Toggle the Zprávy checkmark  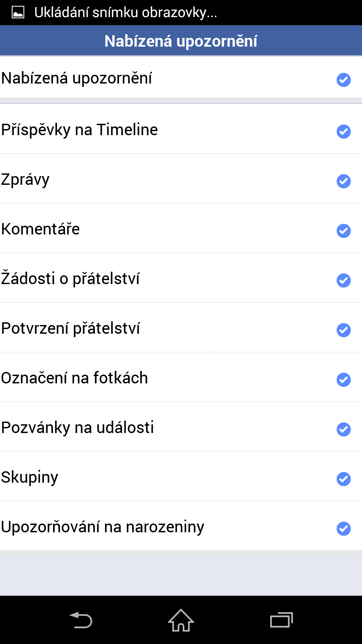pyautogui.click(x=344, y=181)
